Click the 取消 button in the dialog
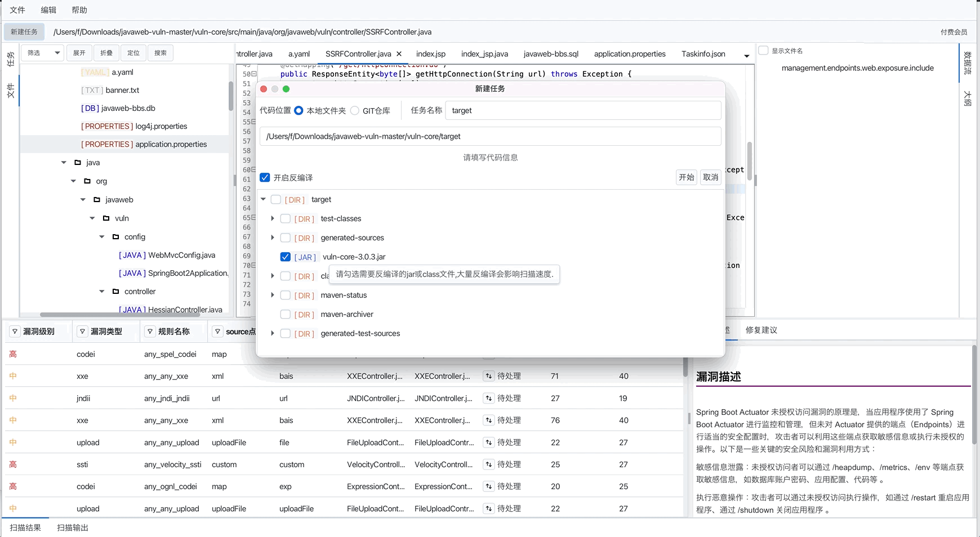 (711, 177)
